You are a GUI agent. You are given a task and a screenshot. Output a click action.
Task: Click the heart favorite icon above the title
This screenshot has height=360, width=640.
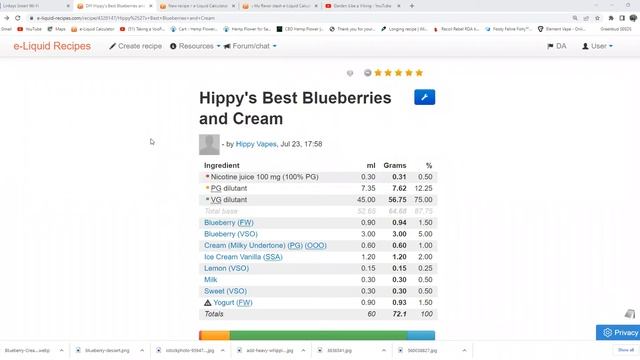click(x=350, y=73)
